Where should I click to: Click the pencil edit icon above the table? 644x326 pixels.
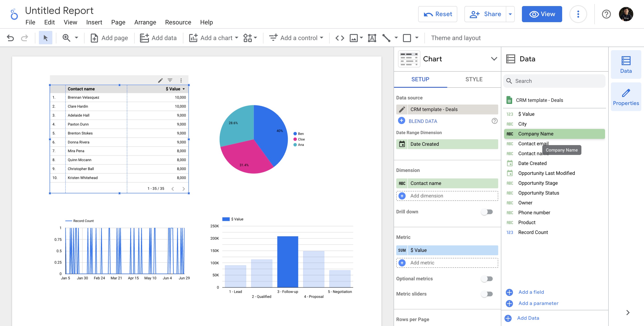[x=160, y=80]
